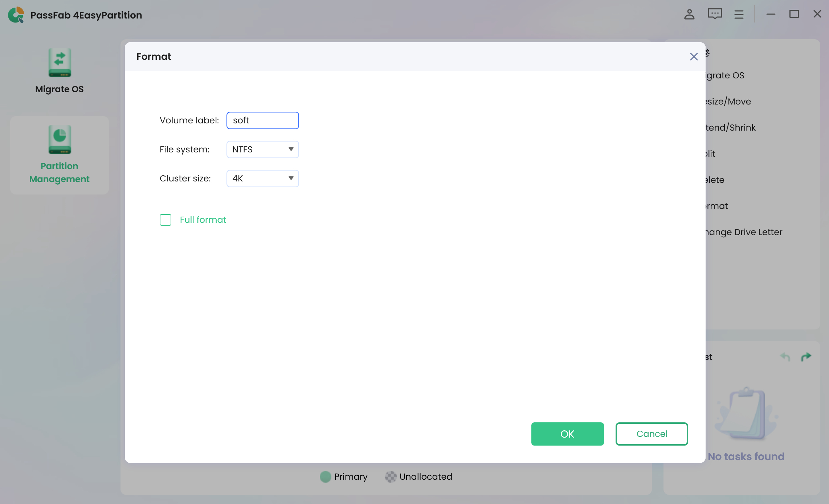Click the Cancel button
The height and width of the screenshot is (504, 829).
(x=652, y=434)
